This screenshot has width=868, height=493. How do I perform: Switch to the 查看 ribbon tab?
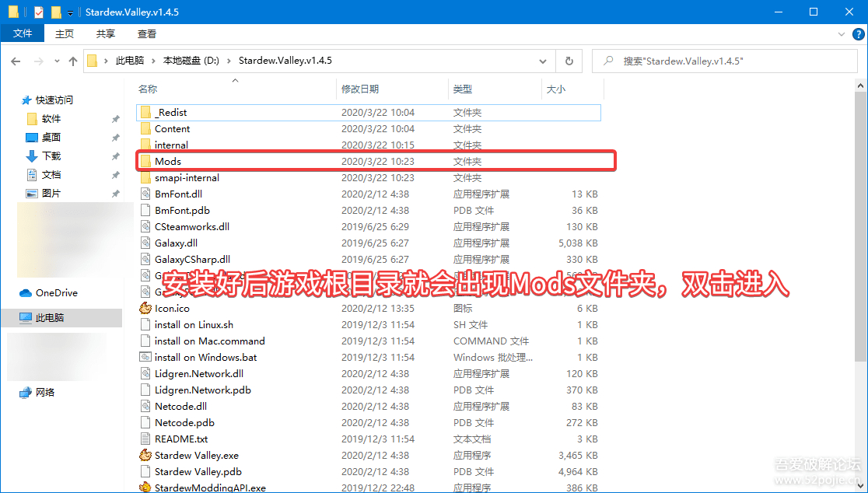pyautogui.click(x=147, y=33)
